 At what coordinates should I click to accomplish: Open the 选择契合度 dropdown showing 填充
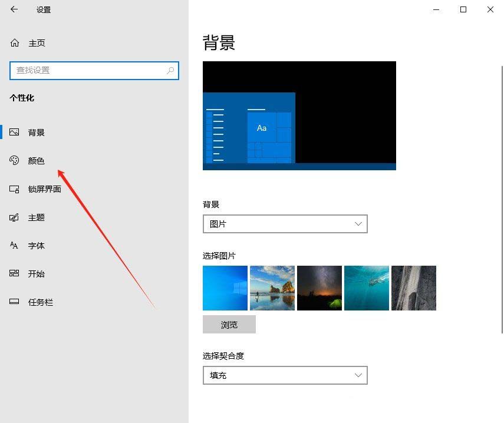[285, 375]
